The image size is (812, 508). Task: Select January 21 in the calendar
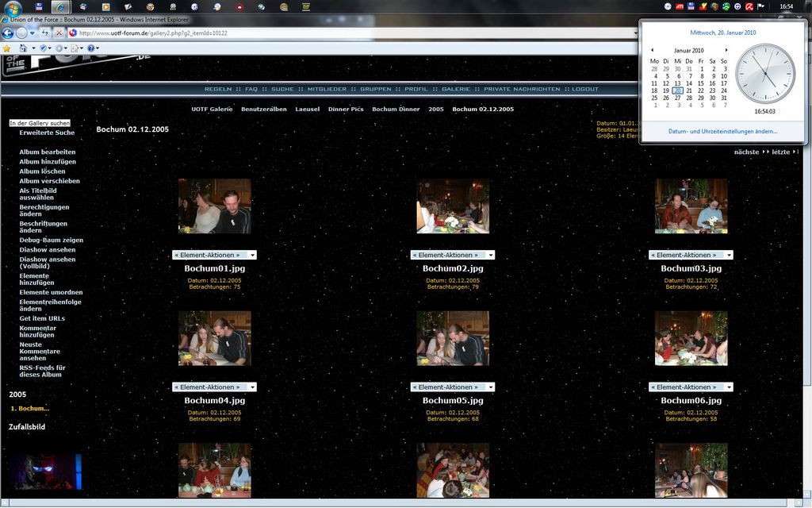pos(689,90)
